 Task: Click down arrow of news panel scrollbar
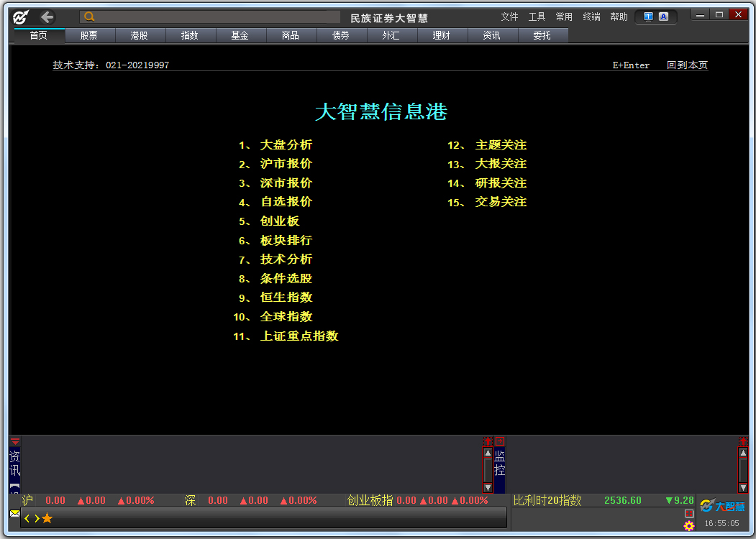pos(488,487)
